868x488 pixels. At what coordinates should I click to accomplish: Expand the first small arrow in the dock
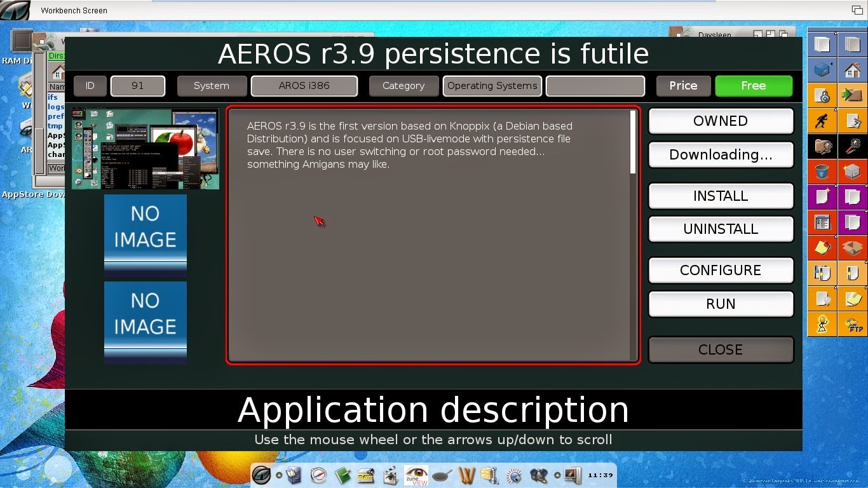(x=278, y=475)
